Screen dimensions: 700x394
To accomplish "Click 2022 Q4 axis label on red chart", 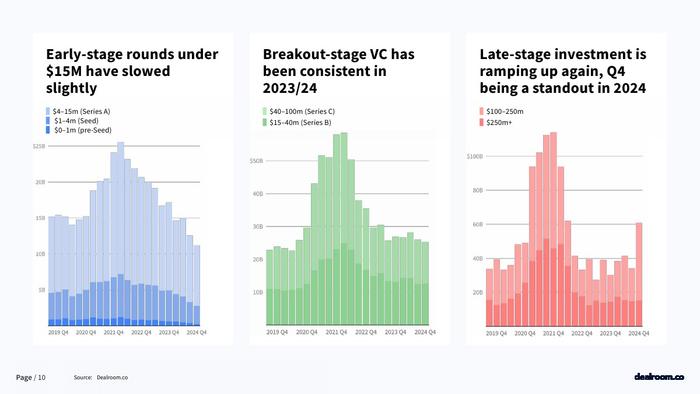I will coord(582,333).
